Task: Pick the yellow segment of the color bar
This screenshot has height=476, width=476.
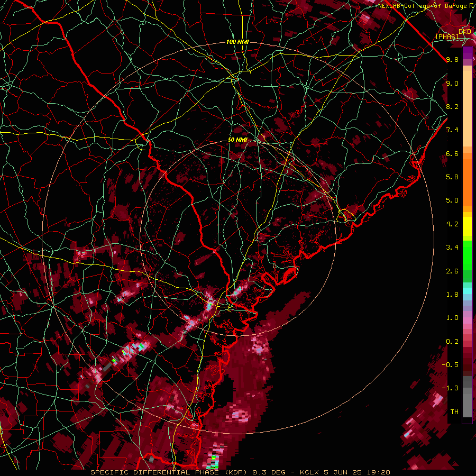Action: point(467,226)
